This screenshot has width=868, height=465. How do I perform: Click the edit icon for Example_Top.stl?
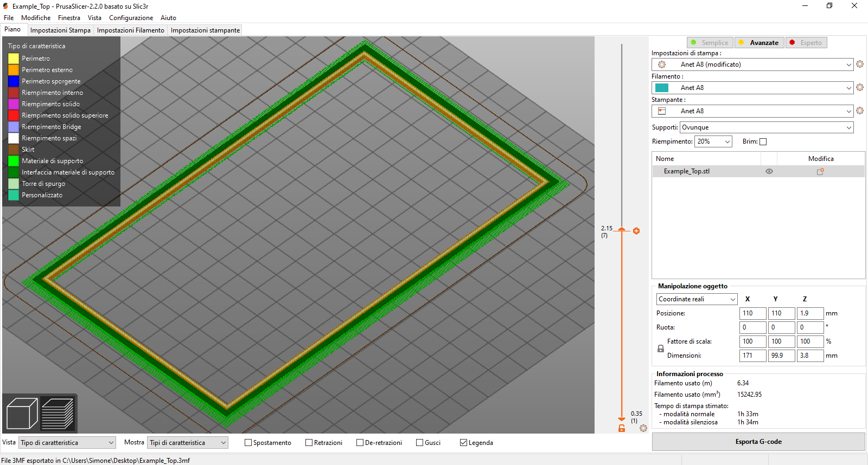(x=820, y=171)
